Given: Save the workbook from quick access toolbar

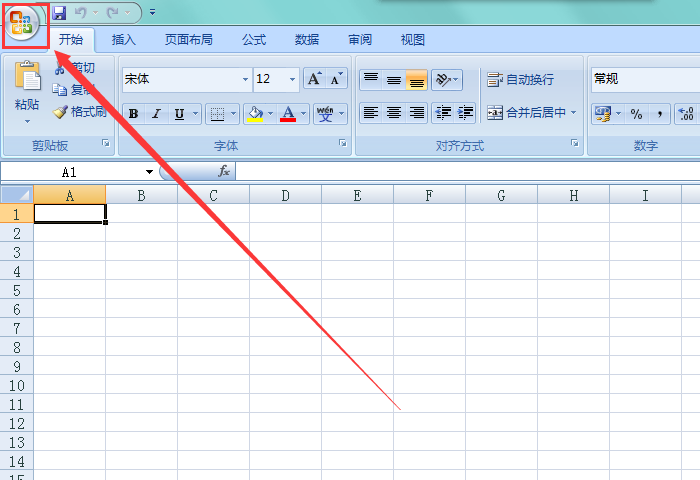Looking at the screenshot, I should click(x=59, y=13).
